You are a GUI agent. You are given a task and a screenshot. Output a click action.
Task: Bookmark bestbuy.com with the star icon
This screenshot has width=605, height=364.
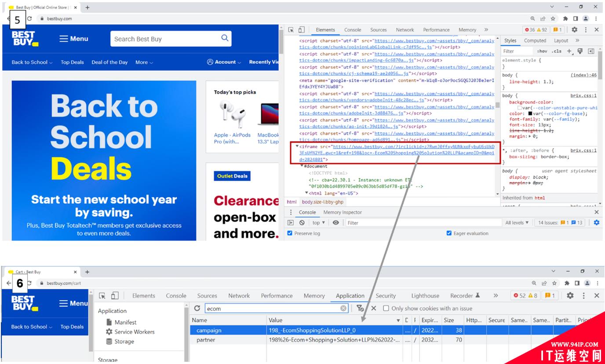[x=553, y=18]
